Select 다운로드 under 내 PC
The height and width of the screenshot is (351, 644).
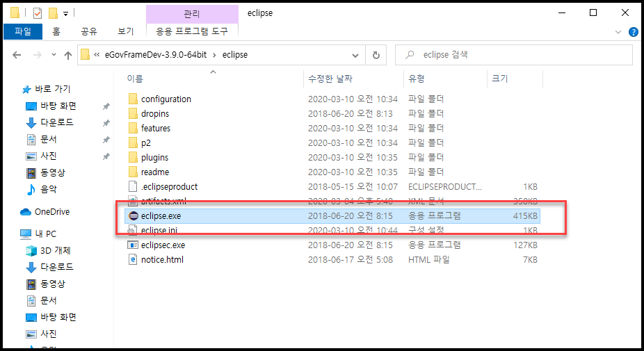[49, 268]
